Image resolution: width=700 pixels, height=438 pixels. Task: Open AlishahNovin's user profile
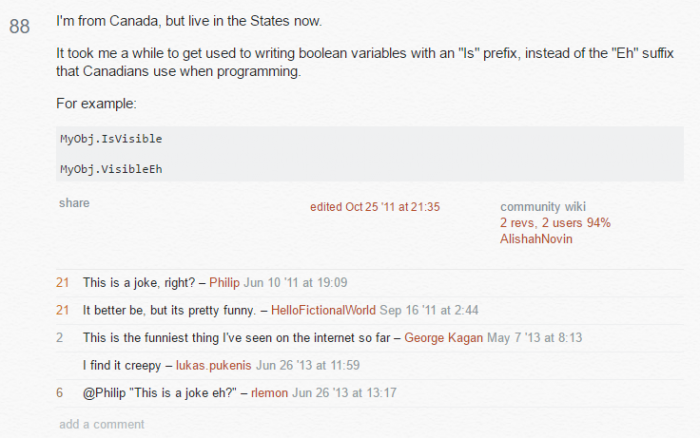[x=536, y=239]
